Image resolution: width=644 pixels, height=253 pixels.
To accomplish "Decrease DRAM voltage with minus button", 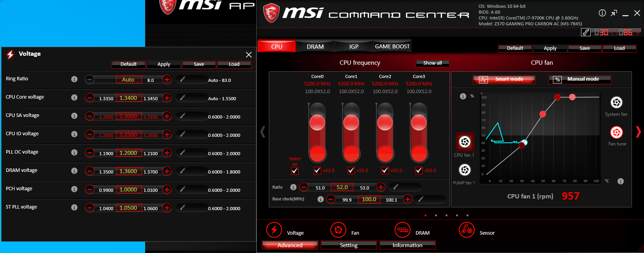I will point(90,171).
